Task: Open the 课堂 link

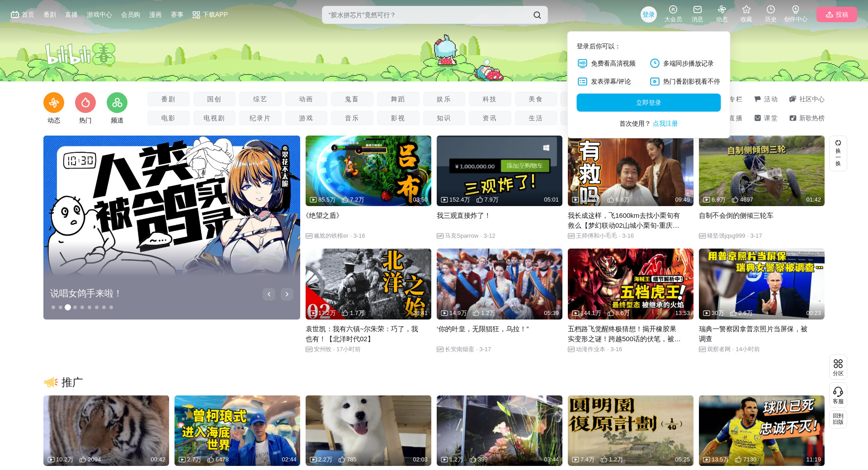Action: (766, 118)
